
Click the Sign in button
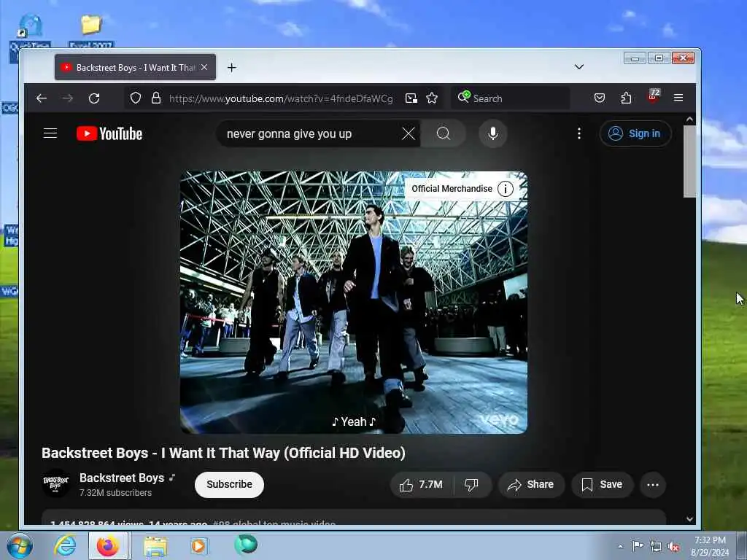tap(635, 134)
